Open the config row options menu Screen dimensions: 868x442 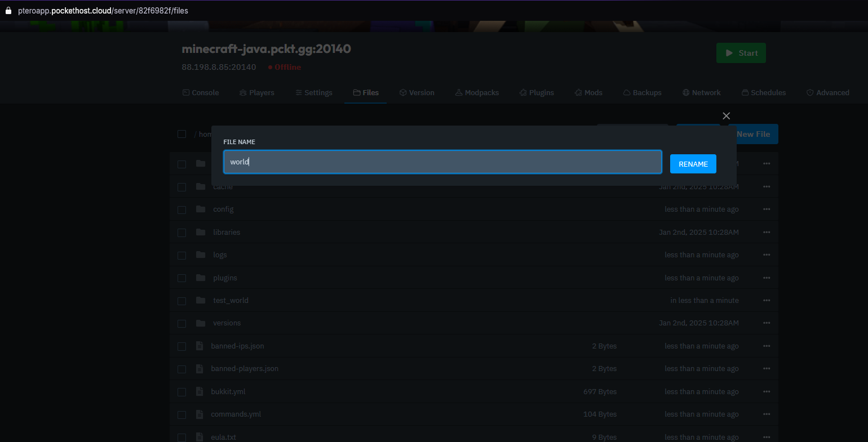767,209
